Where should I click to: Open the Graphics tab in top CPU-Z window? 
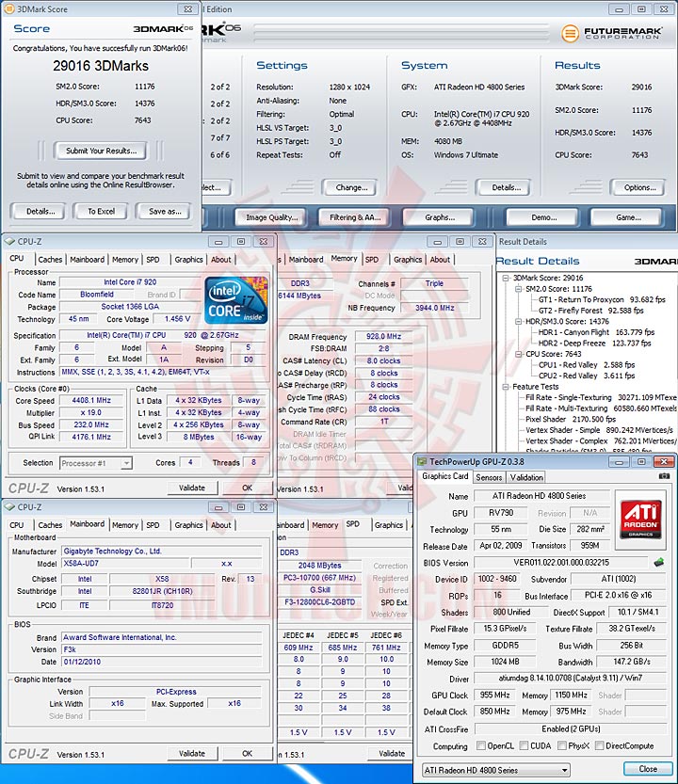[188, 260]
